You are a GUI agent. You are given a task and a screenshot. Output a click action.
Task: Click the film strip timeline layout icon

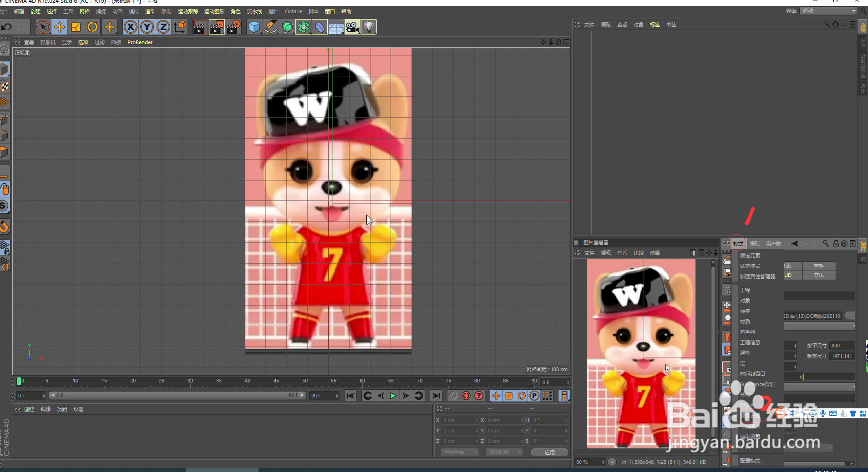(x=564, y=396)
